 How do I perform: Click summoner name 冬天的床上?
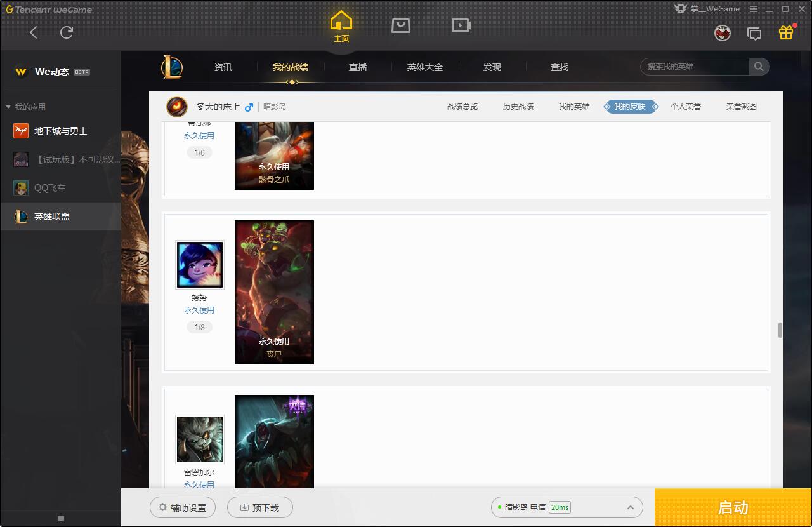(x=218, y=107)
